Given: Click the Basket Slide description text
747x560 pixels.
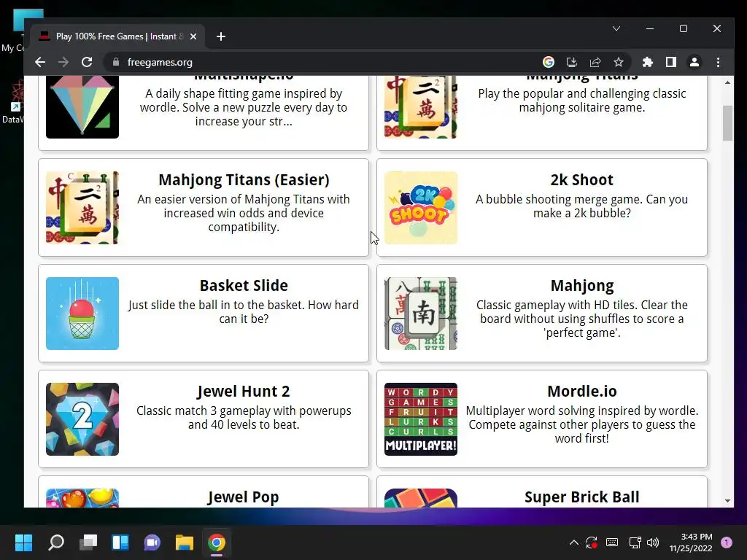Looking at the screenshot, I should pos(244,312).
